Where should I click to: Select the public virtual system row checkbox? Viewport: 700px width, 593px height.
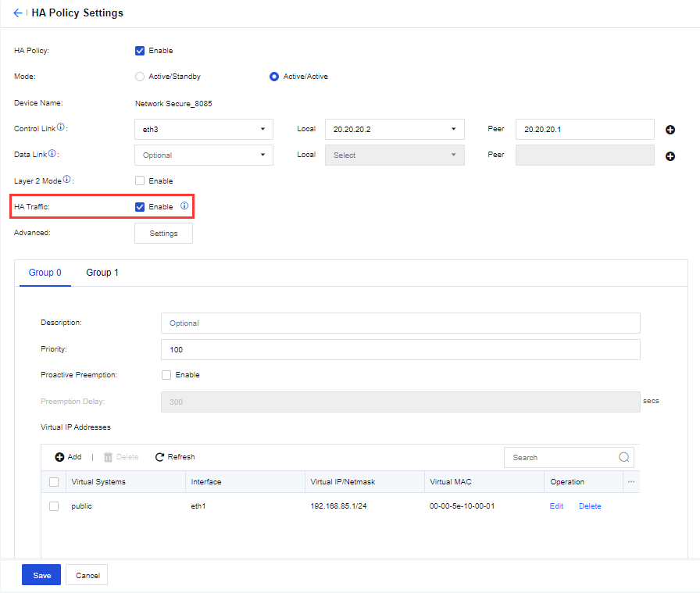pos(54,506)
